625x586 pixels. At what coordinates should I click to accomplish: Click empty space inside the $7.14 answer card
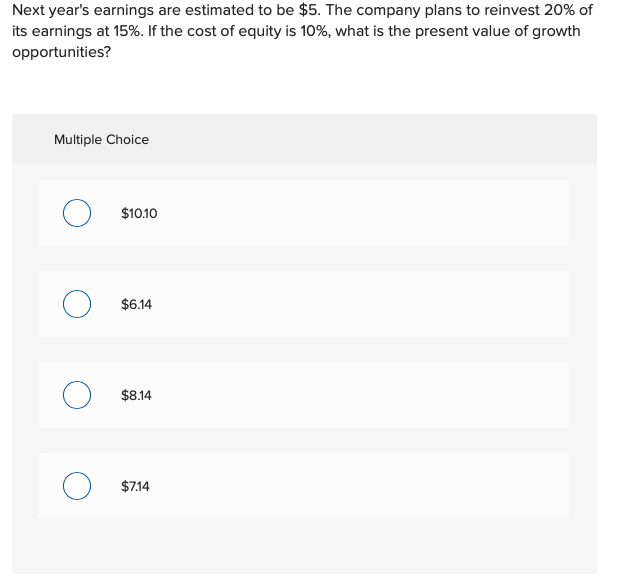tap(359, 486)
